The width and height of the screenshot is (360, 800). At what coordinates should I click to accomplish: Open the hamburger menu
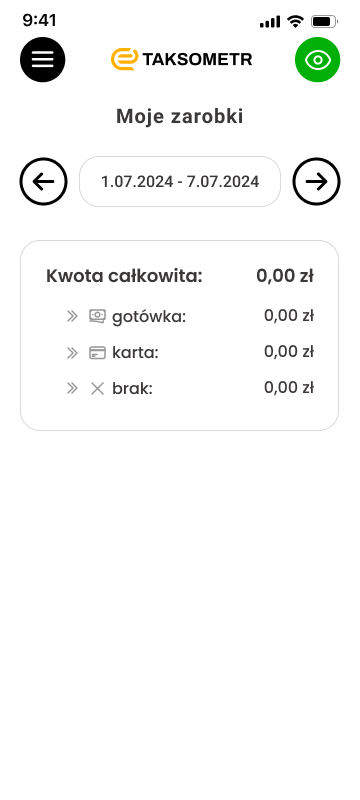pyautogui.click(x=43, y=60)
